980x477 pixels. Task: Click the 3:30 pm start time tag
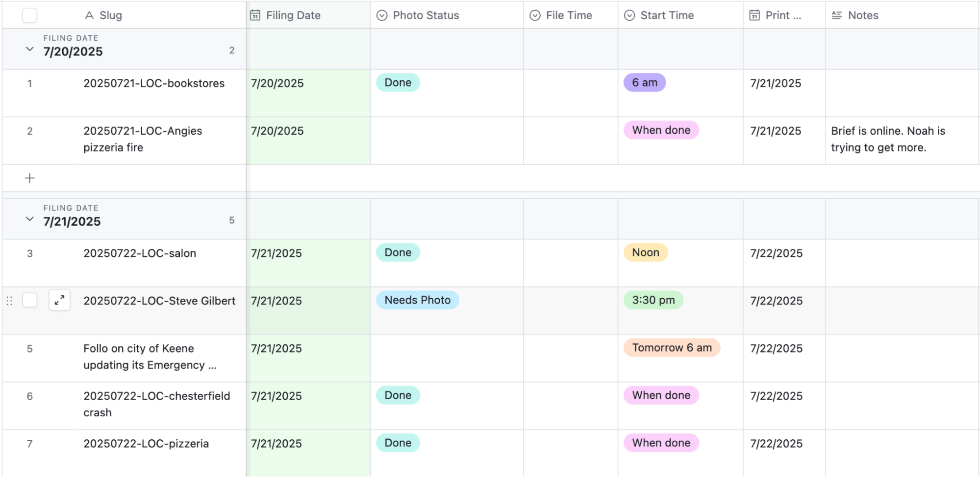pyautogui.click(x=653, y=300)
